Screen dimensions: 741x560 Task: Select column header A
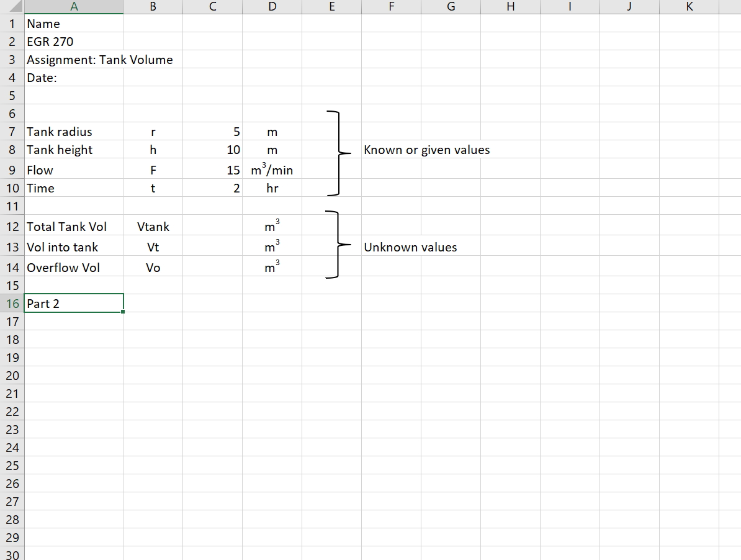74,6
